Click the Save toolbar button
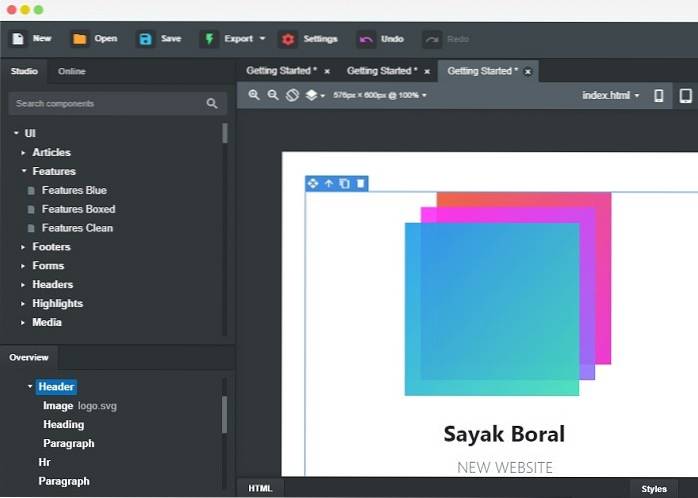 point(158,39)
